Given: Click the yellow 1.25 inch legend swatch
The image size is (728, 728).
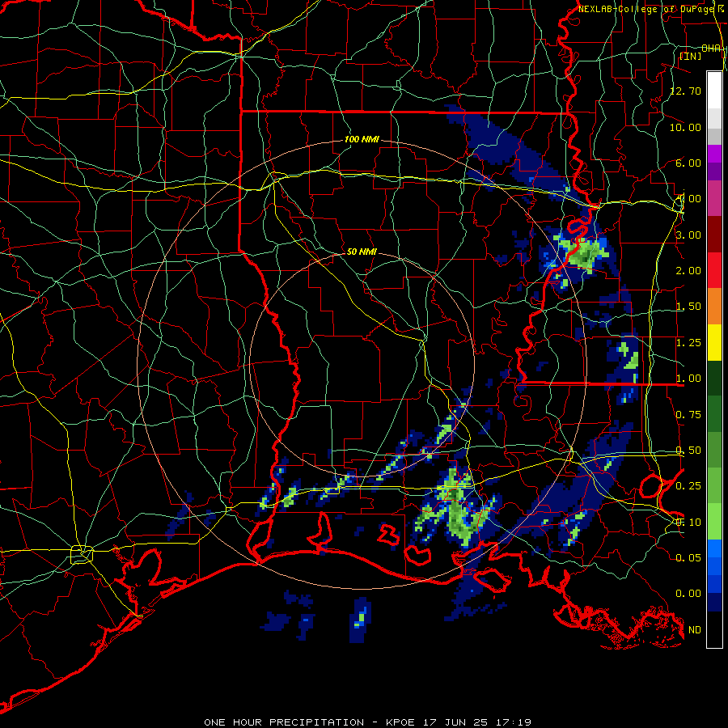Looking at the screenshot, I should pyautogui.click(x=714, y=343).
